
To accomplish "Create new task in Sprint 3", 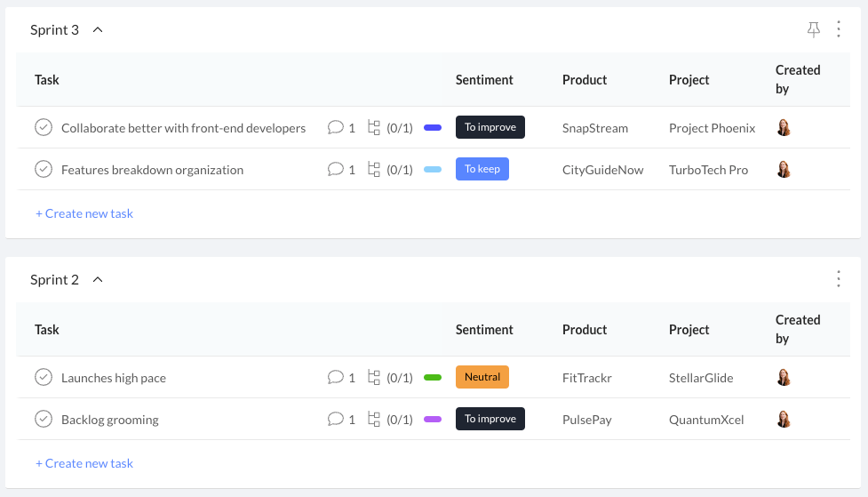I will [84, 213].
